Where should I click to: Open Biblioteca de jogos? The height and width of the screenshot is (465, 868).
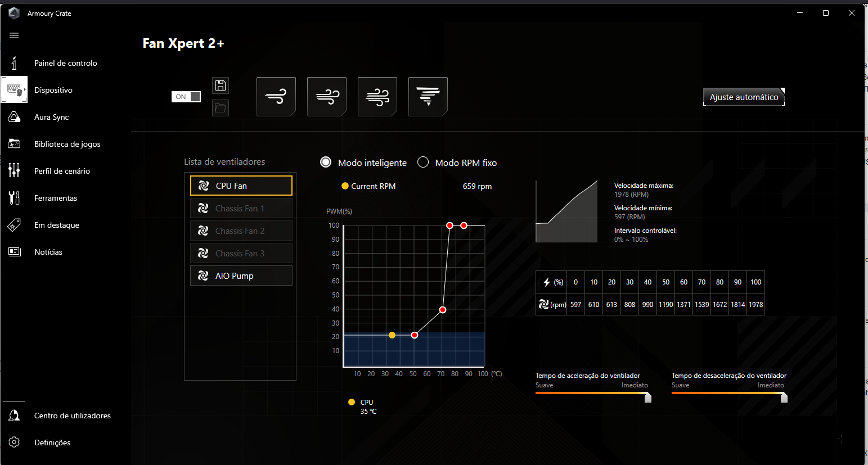[x=67, y=144]
